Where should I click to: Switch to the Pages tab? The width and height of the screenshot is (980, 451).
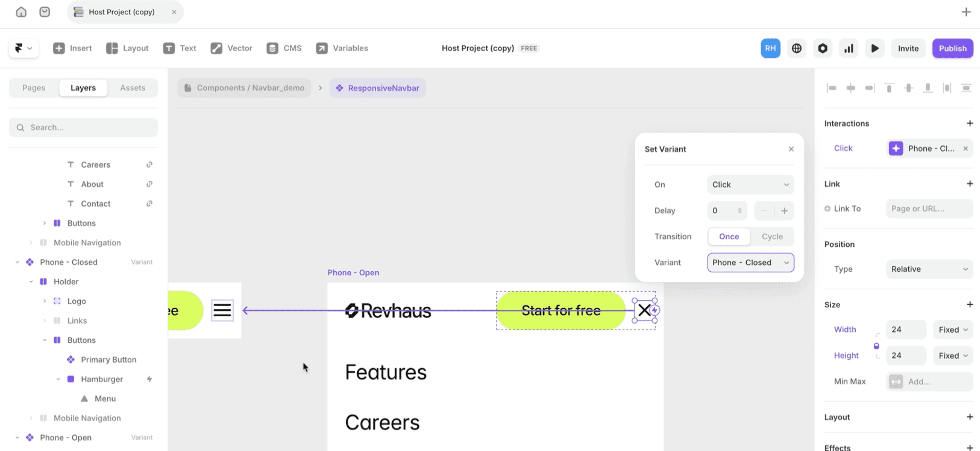point(34,88)
